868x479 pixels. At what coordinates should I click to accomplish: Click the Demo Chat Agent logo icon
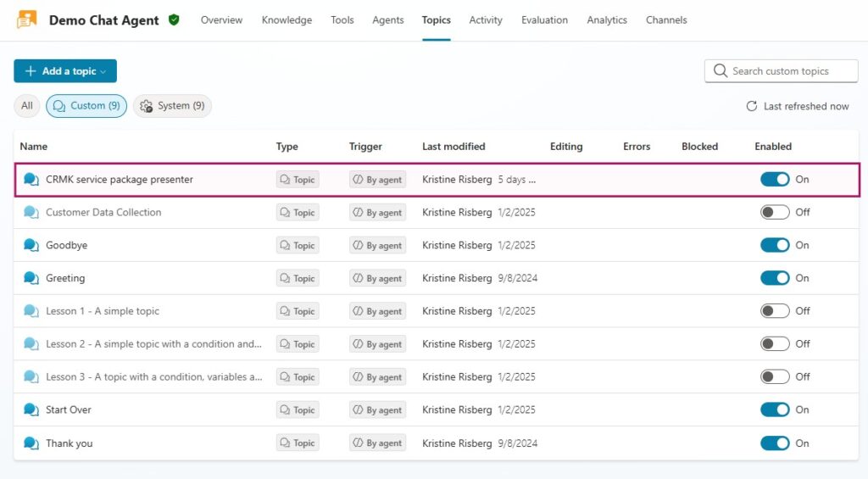[x=27, y=19]
